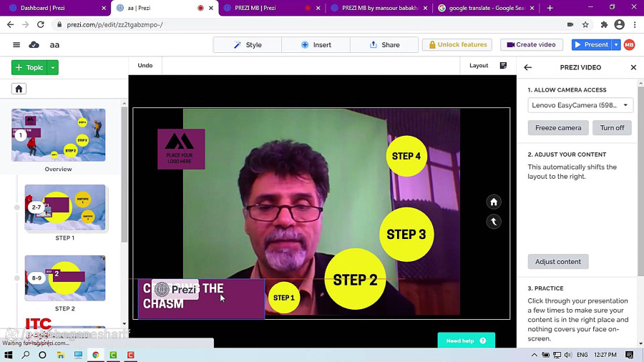Click the presenter notes icon beside Layout
This screenshot has height=362, width=644.
click(x=503, y=66)
